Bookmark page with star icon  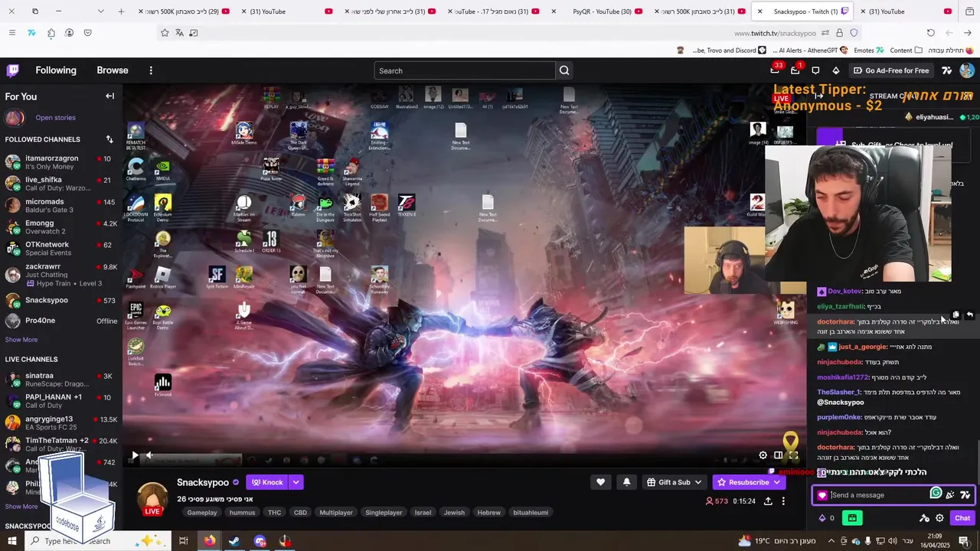point(165,33)
